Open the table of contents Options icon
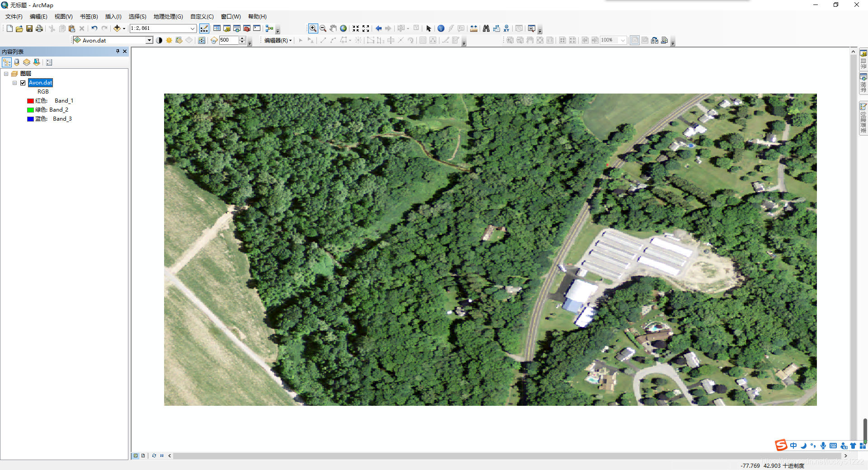This screenshot has height=470, width=868. 49,62
